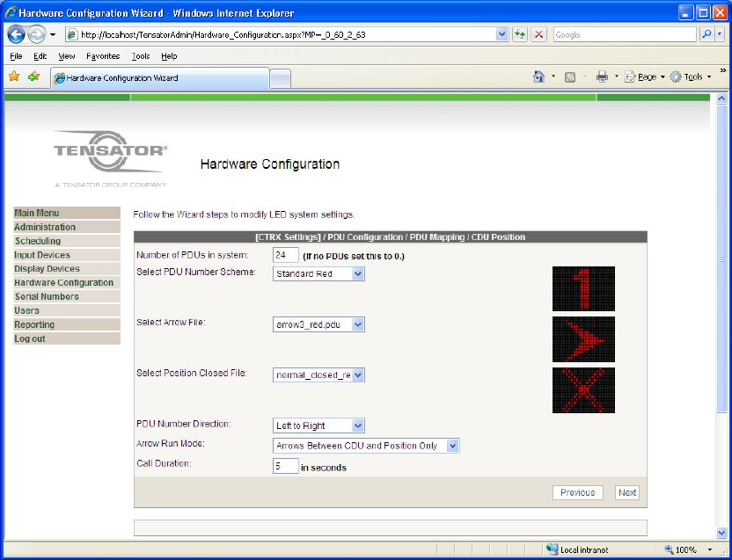Screen dimensions: 732x560
Task: Open a new blank tab
Action: 280,78
